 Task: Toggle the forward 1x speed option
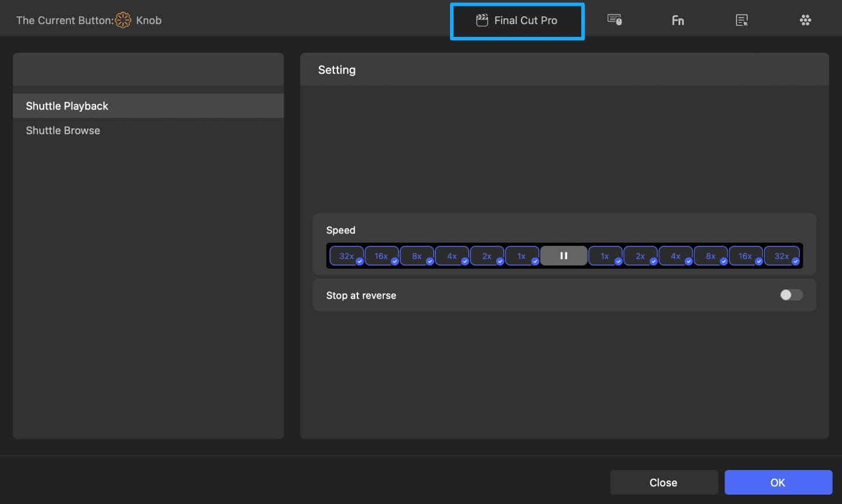pos(605,256)
